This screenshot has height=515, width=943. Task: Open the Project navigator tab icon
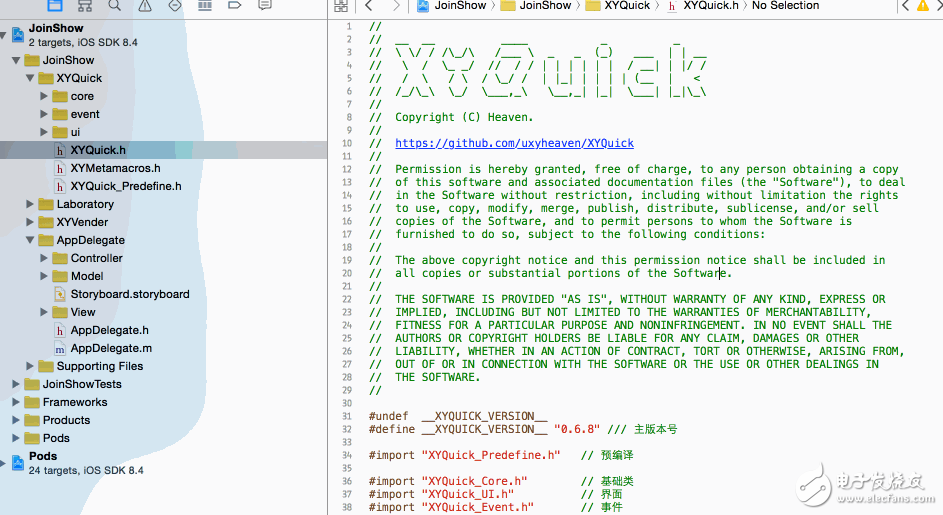(55, 5)
